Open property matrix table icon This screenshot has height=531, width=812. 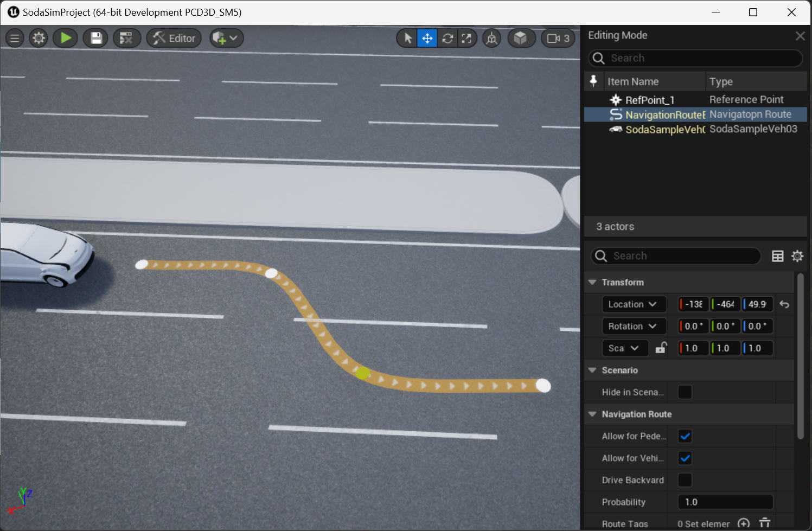(x=778, y=256)
